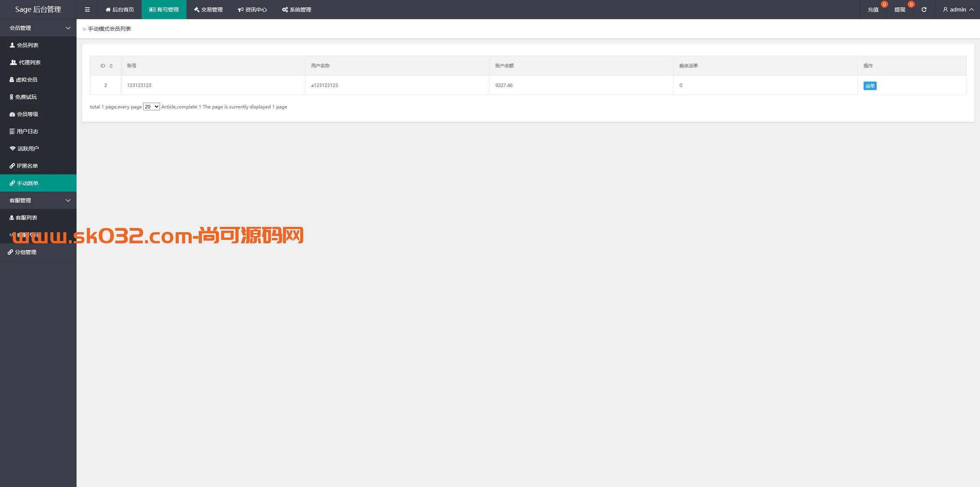Open 用户日志 in the sidebar
This screenshot has height=487, width=980.
(x=27, y=131)
